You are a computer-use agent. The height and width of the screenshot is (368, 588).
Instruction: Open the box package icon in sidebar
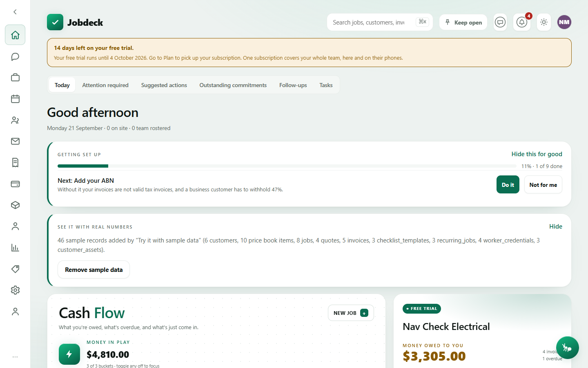click(x=15, y=205)
